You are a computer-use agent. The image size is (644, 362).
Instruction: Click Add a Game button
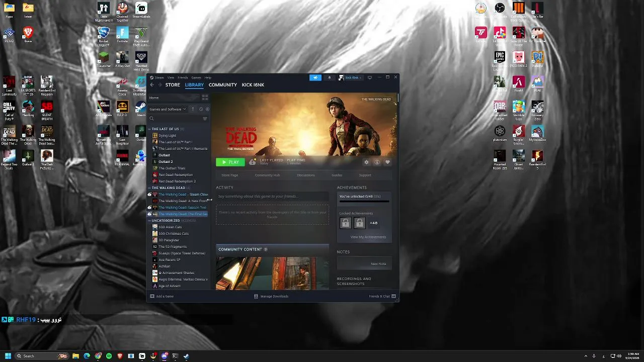coord(162,296)
